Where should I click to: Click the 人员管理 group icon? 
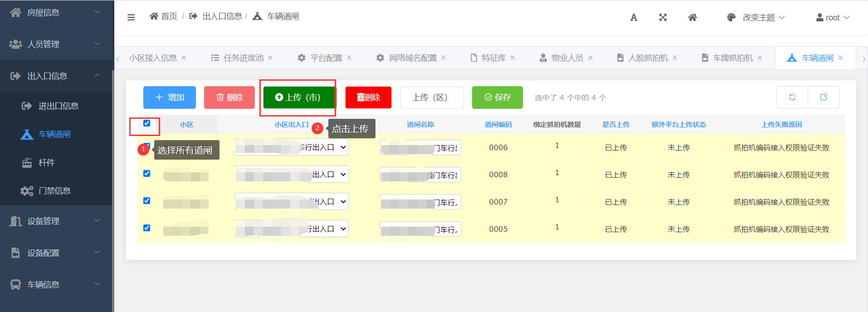[x=15, y=44]
